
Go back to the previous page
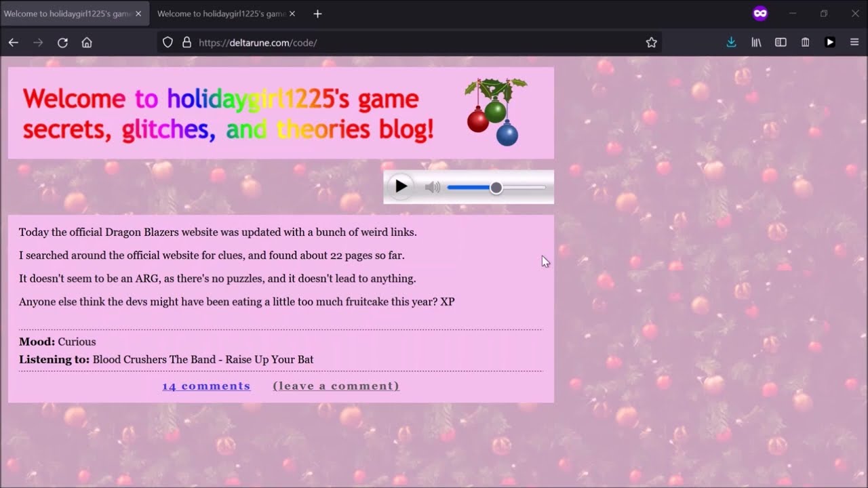click(x=14, y=43)
